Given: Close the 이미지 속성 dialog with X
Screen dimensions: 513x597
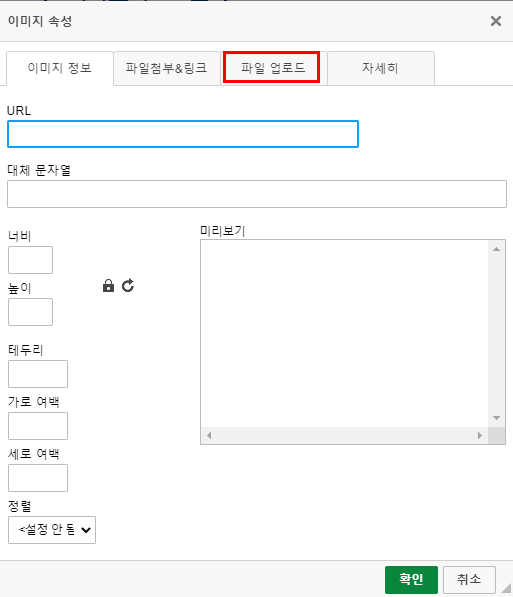Looking at the screenshot, I should click(495, 21).
